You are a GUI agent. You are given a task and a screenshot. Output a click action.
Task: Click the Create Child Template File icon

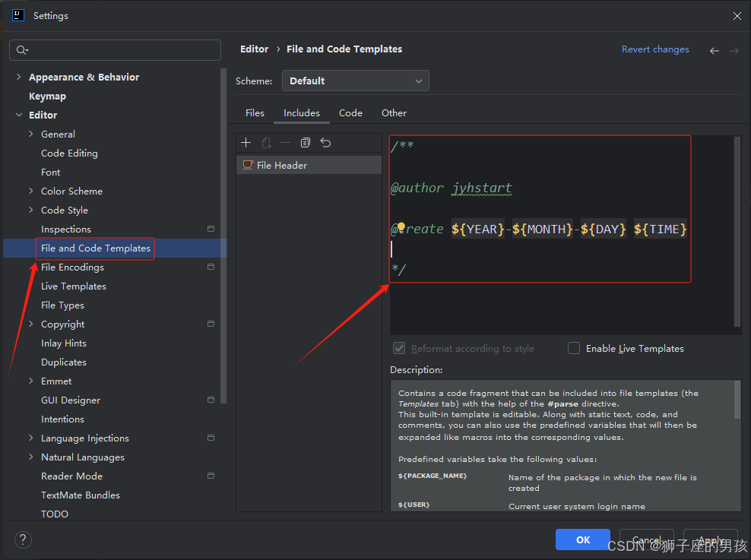click(266, 143)
